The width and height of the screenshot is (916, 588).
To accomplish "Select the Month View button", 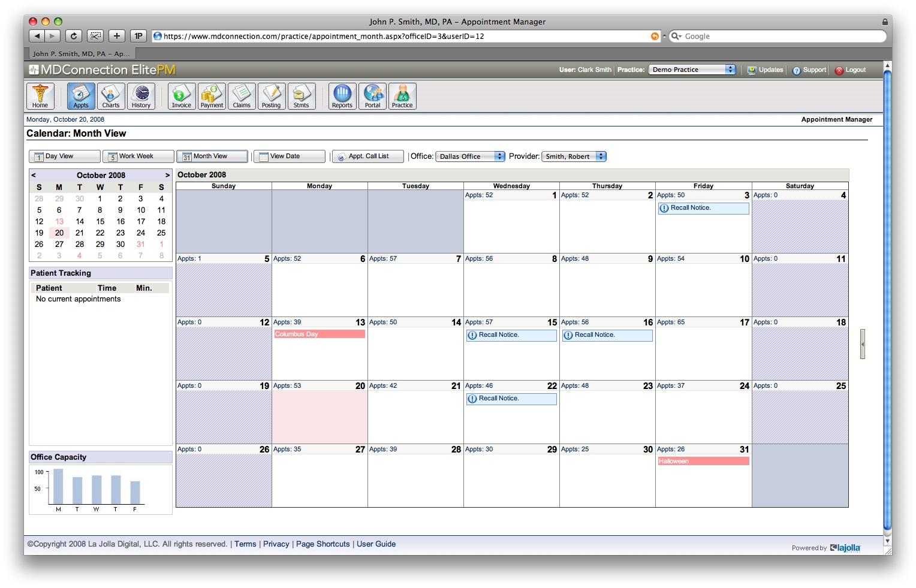I will (212, 156).
